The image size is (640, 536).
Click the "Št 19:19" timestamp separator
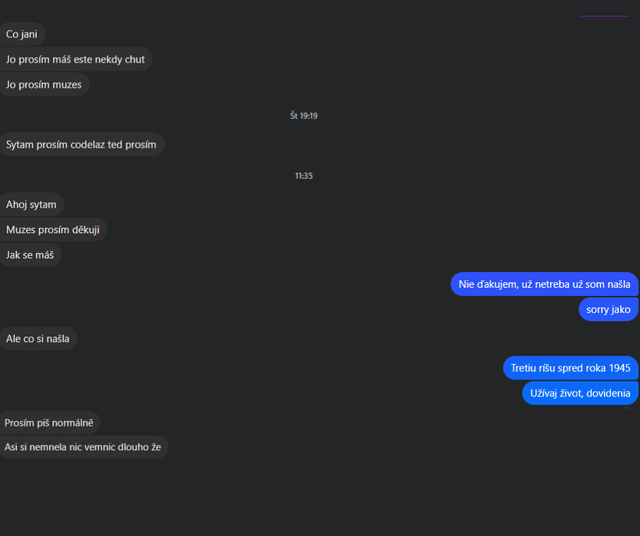coord(304,116)
